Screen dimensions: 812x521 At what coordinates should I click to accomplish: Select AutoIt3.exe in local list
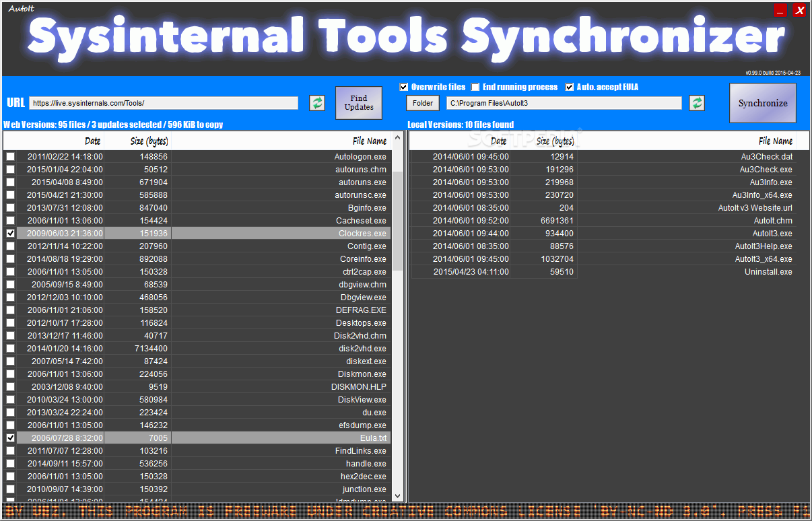pyautogui.click(x=603, y=233)
